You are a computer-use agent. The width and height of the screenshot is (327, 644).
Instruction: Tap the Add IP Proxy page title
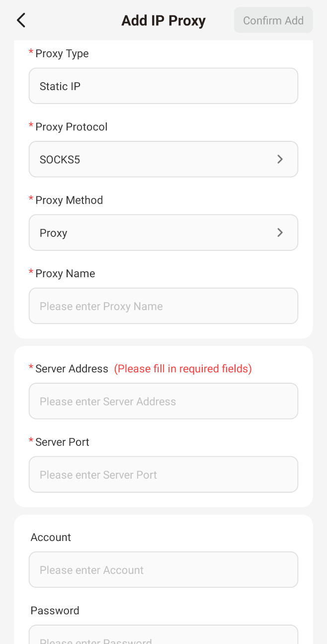click(163, 20)
